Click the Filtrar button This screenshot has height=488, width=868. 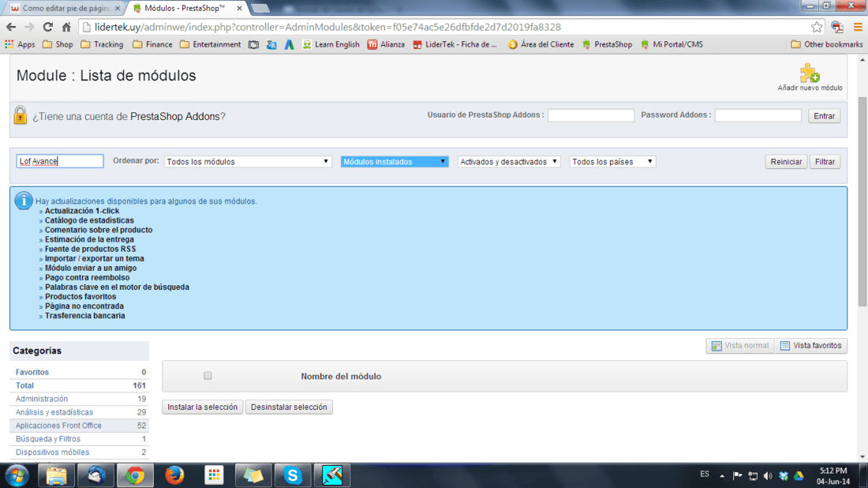(x=825, y=162)
